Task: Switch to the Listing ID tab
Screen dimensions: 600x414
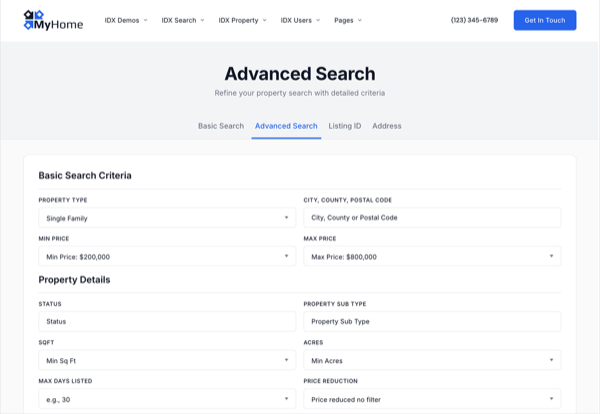Action: pyautogui.click(x=345, y=126)
